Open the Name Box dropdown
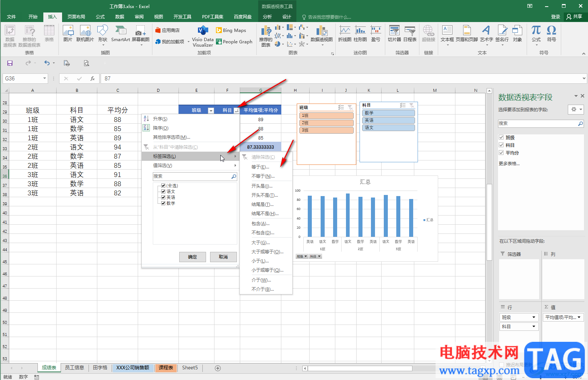 pos(45,78)
